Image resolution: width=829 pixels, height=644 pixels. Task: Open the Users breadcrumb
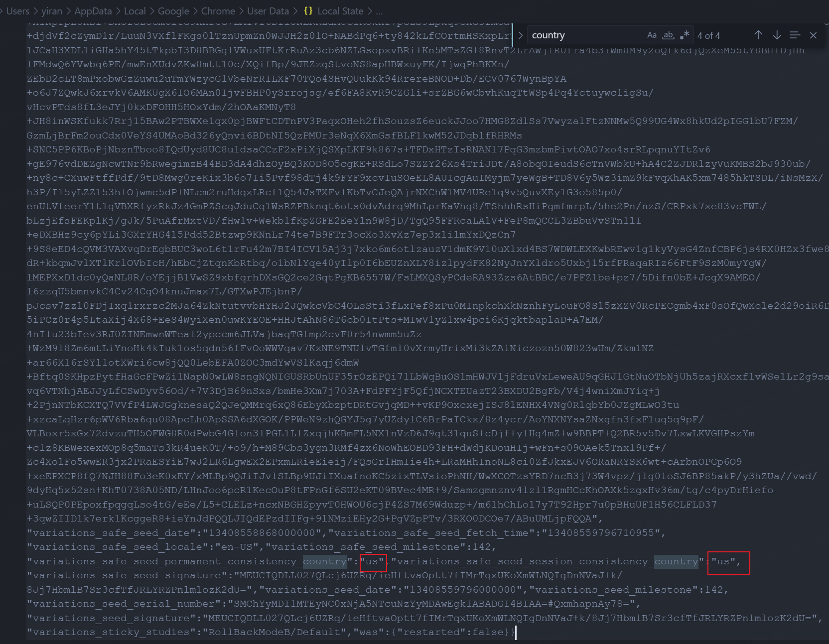point(18,11)
